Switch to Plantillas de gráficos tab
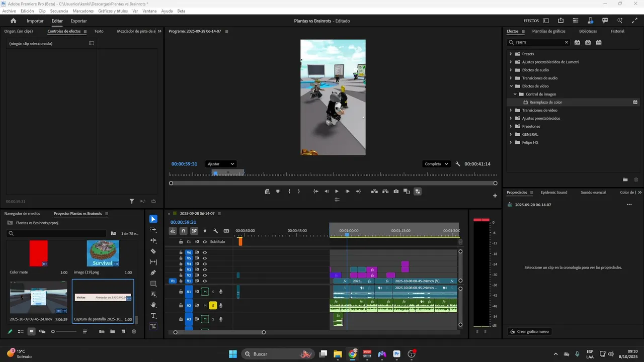644x362 pixels. tap(549, 31)
